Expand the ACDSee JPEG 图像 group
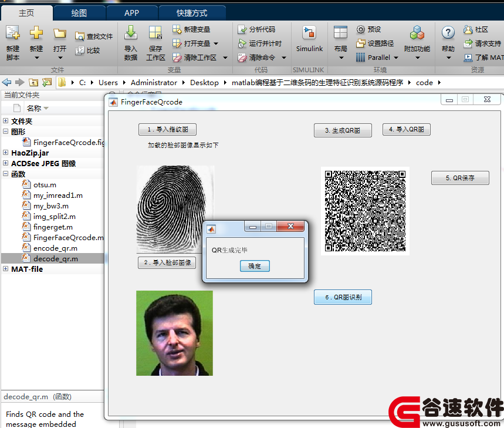The width and height of the screenshot is (504, 428). pos(5,163)
